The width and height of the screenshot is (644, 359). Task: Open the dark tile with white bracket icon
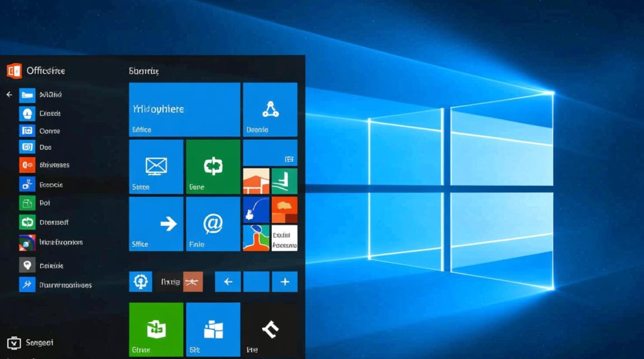tap(270, 330)
